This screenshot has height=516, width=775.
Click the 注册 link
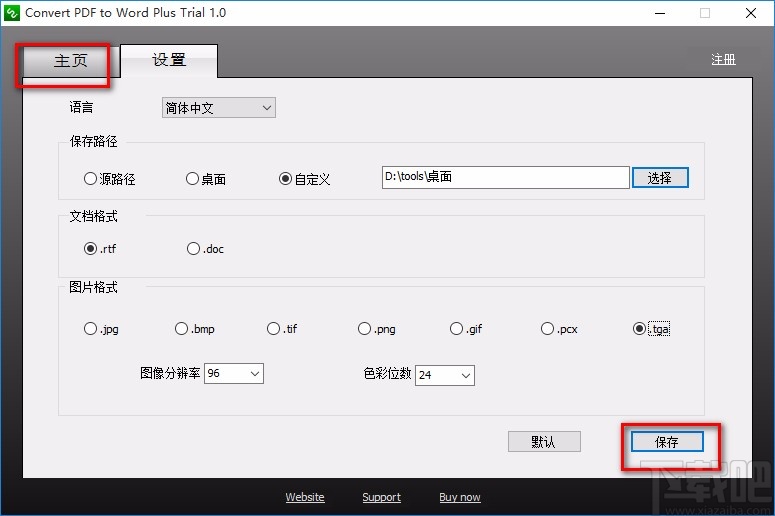pyautogui.click(x=723, y=60)
